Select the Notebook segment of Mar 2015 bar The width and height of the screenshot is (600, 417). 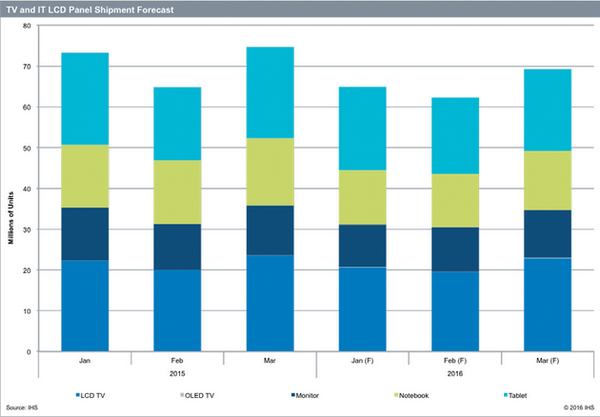click(256, 171)
